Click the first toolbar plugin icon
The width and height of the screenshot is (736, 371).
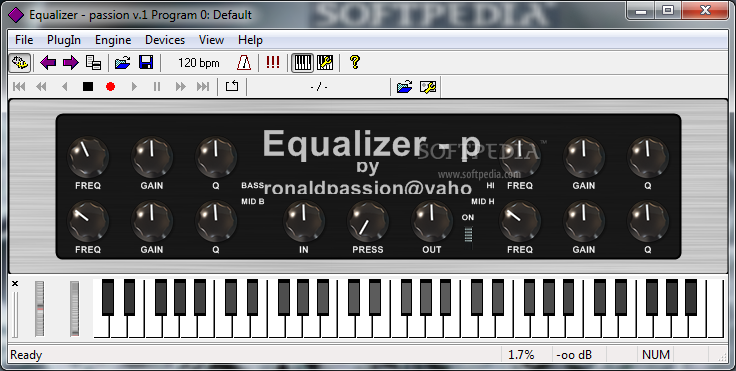click(20, 62)
